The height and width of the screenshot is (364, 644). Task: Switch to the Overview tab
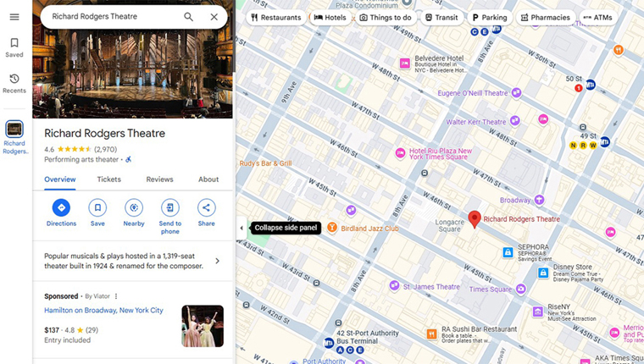[x=60, y=179]
